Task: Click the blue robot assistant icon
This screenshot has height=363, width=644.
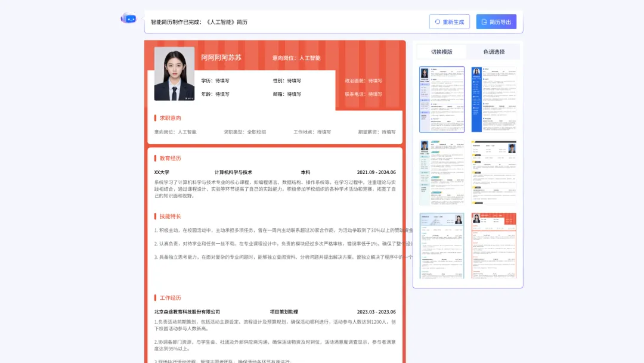Action: pyautogui.click(x=129, y=18)
